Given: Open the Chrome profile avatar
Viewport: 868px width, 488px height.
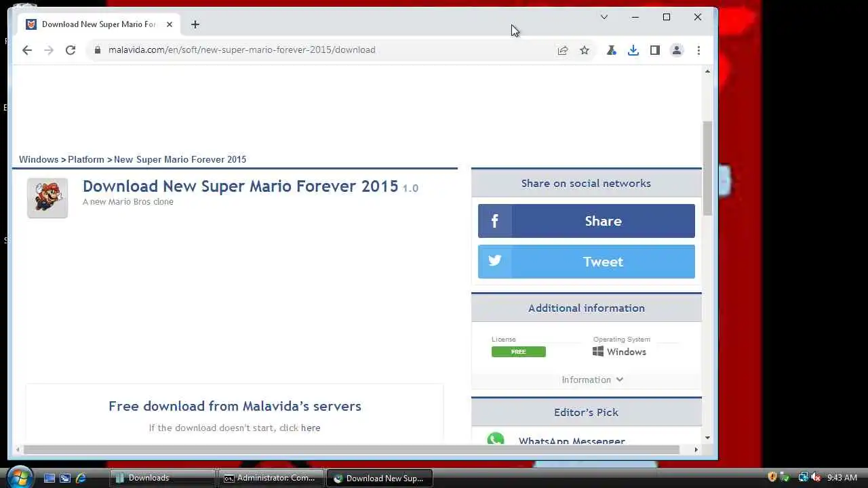Looking at the screenshot, I should pos(677,50).
